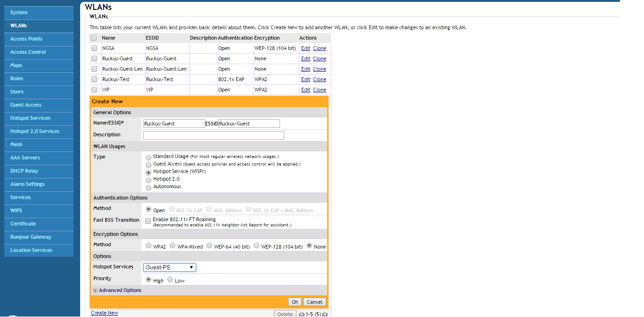The width and height of the screenshot is (644, 317).
Task: Set encryption method to None
Action: (309, 246)
